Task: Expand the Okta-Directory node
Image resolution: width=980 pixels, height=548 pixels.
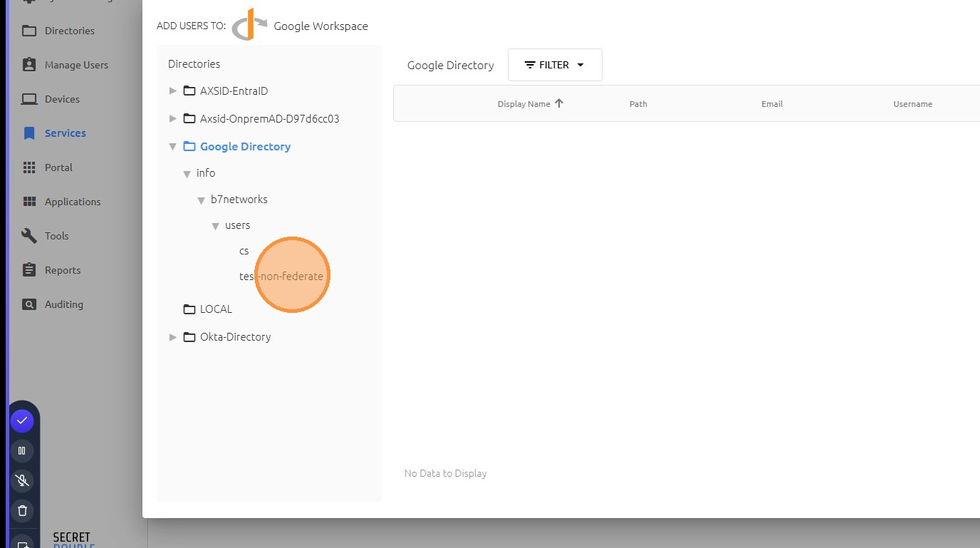Action: tap(172, 337)
